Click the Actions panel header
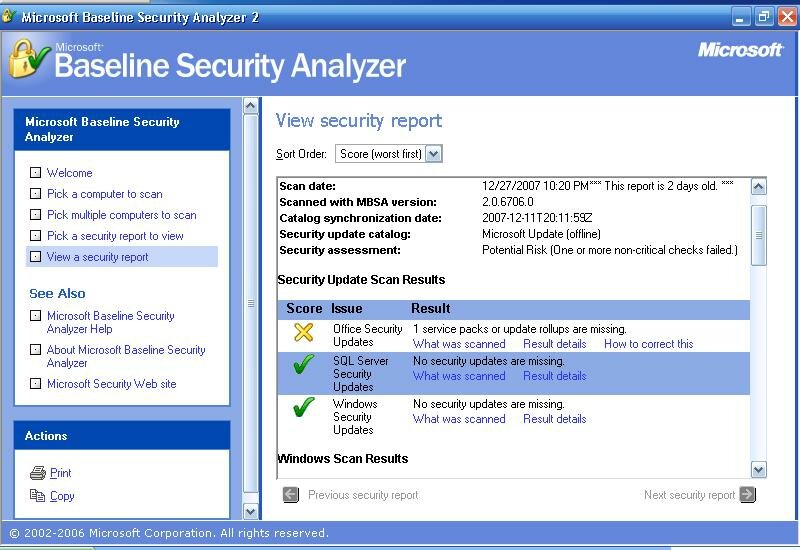Screen dimensions: 800x550 pyautogui.click(x=122, y=435)
